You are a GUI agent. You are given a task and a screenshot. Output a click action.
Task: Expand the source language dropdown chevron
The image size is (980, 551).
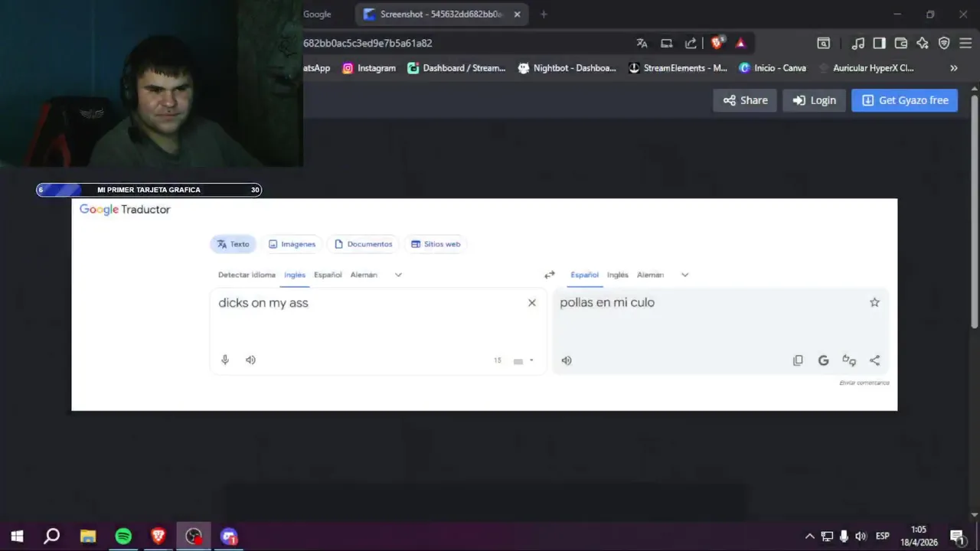click(x=398, y=275)
